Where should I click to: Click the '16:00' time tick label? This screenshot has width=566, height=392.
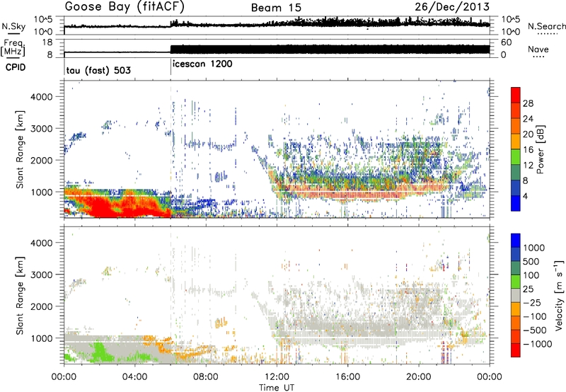point(347,377)
